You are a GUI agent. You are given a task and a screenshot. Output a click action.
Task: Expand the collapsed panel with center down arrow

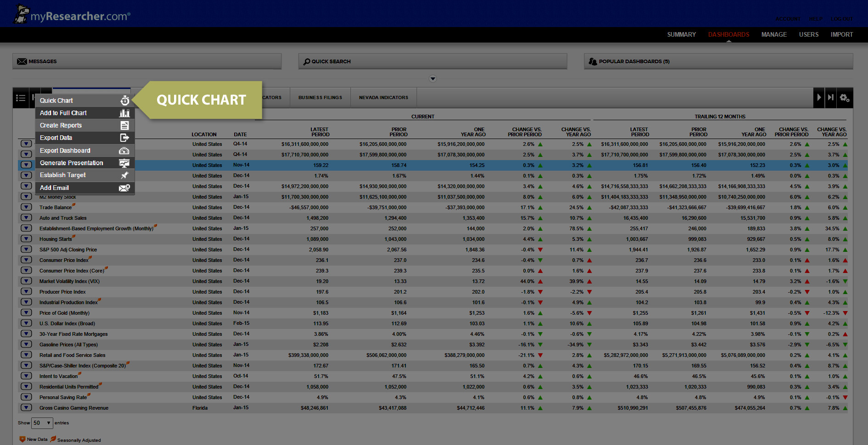[x=433, y=79]
